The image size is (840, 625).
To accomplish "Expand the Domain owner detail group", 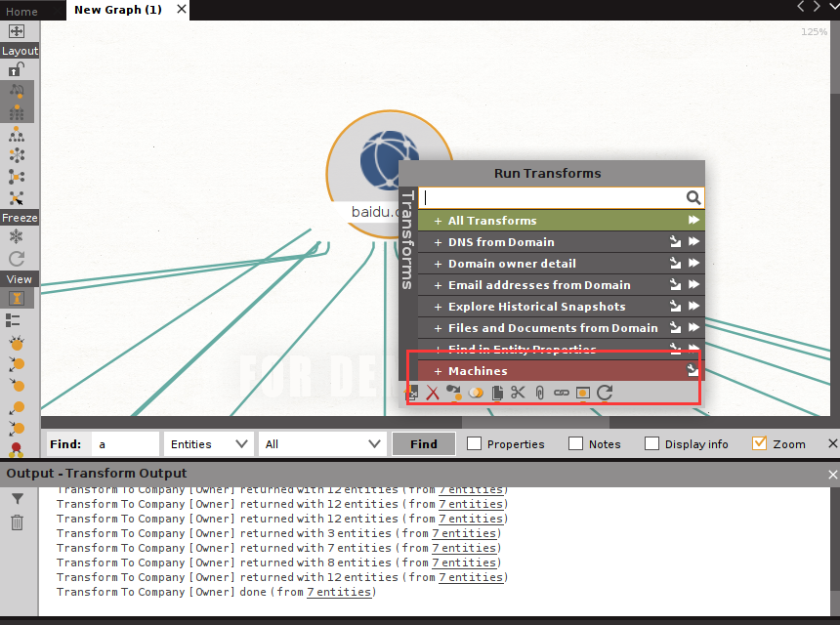I will [438, 264].
